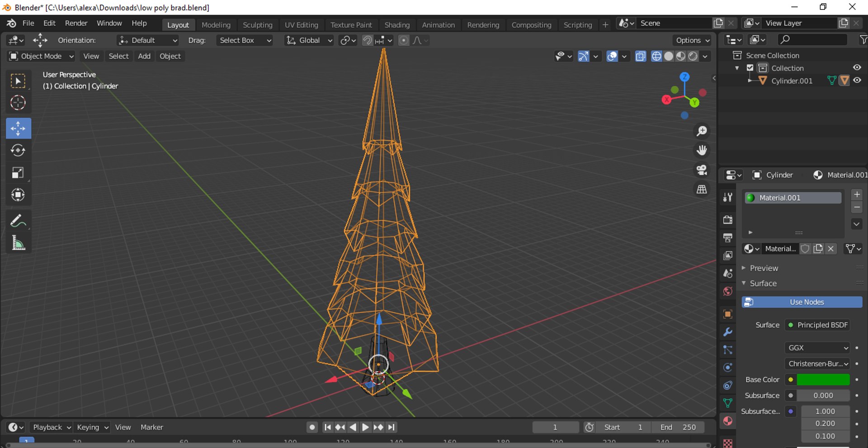This screenshot has width=868, height=448.
Task: Toggle the camera view icon
Action: [x=702, y=170]
